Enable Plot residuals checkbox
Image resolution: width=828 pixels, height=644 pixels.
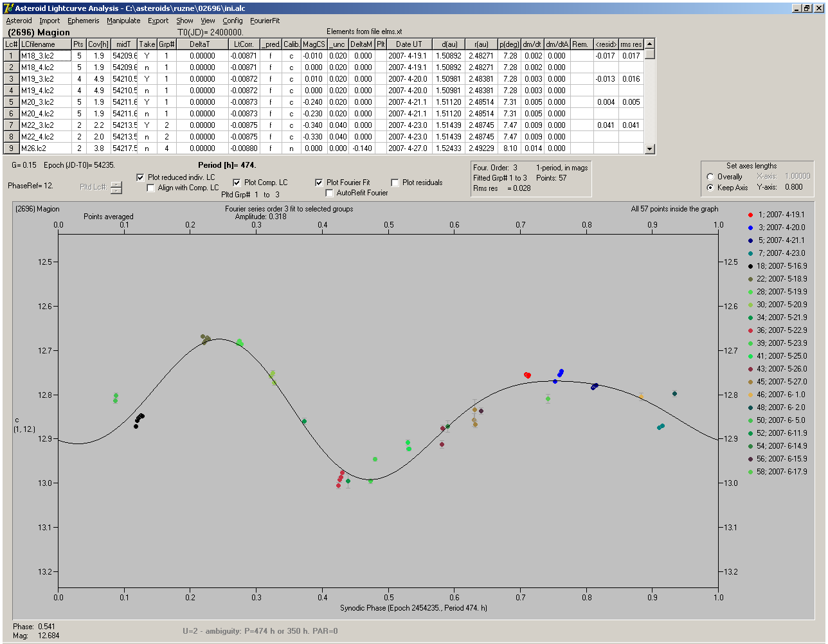pos(395,183)
